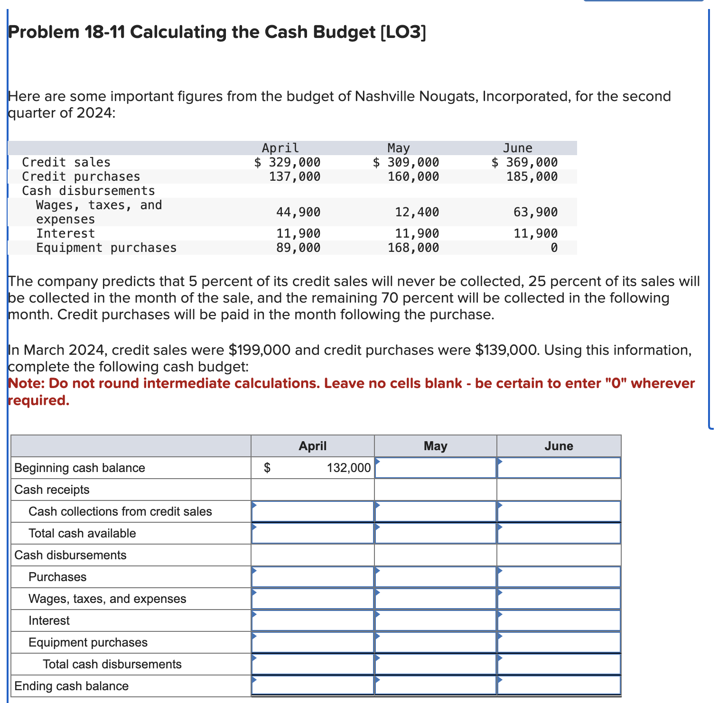Click the flag indicator on May Purchases cell
Image resolution: width=728 pixels, height=703 pixels.
[x=376, y=570]
